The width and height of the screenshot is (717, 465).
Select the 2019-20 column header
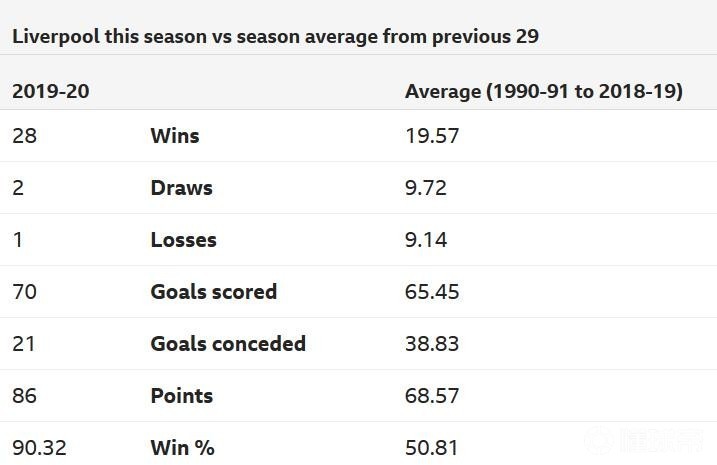point(50,91)
